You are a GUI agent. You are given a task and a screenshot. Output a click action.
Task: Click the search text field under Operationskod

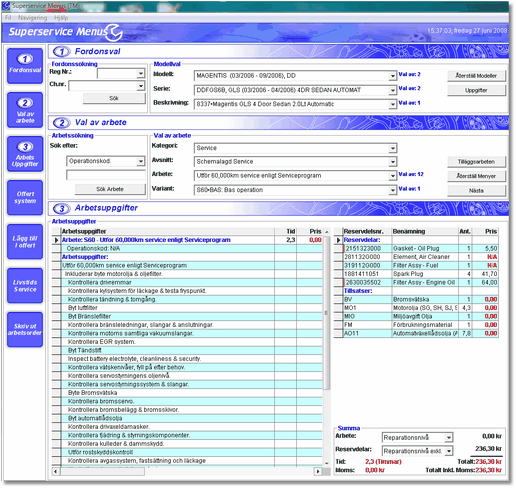[x=106, y=175]
